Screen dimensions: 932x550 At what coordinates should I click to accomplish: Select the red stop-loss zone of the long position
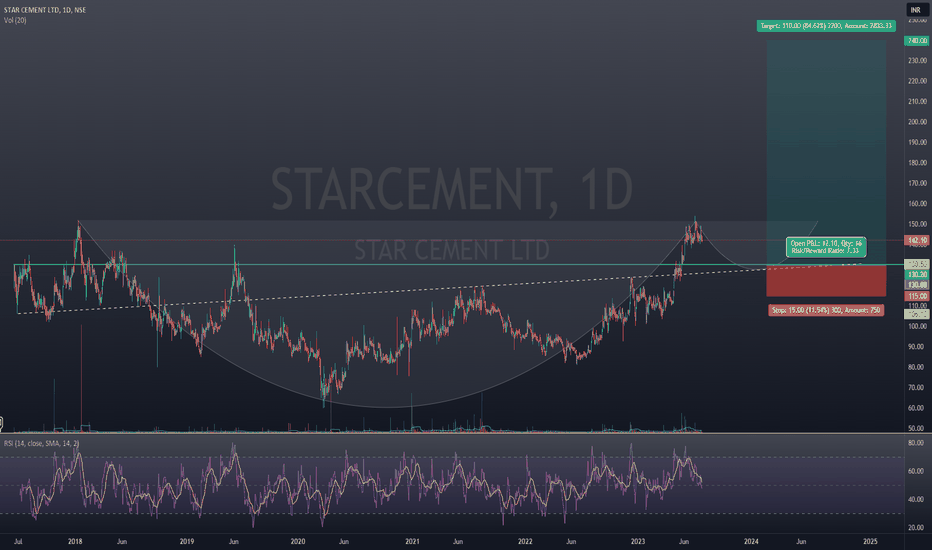(x=826, y=281)
